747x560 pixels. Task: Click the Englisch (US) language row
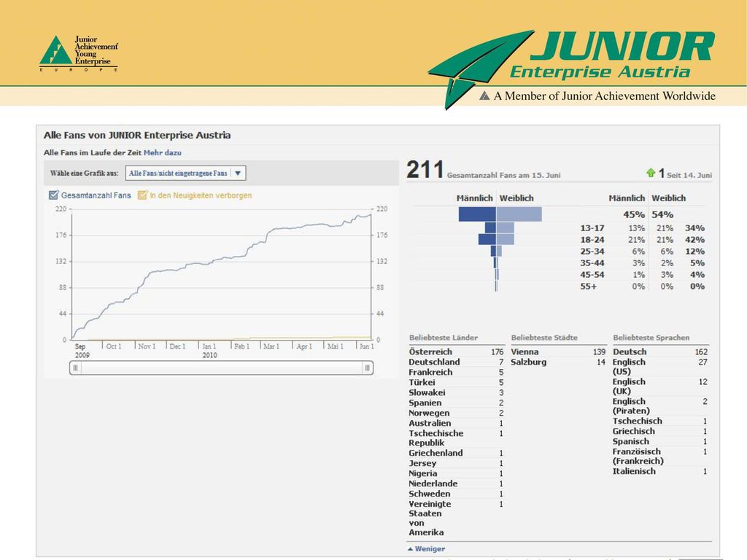coord(660,367)
